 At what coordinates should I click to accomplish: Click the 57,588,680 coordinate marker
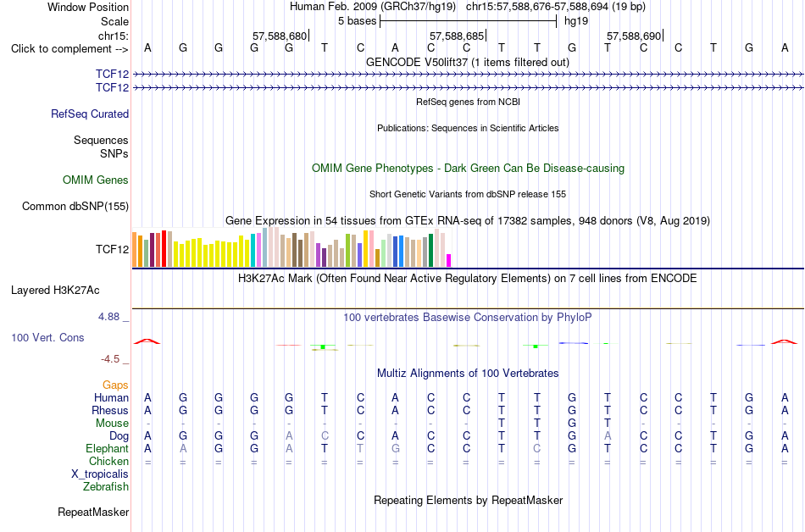280,36
